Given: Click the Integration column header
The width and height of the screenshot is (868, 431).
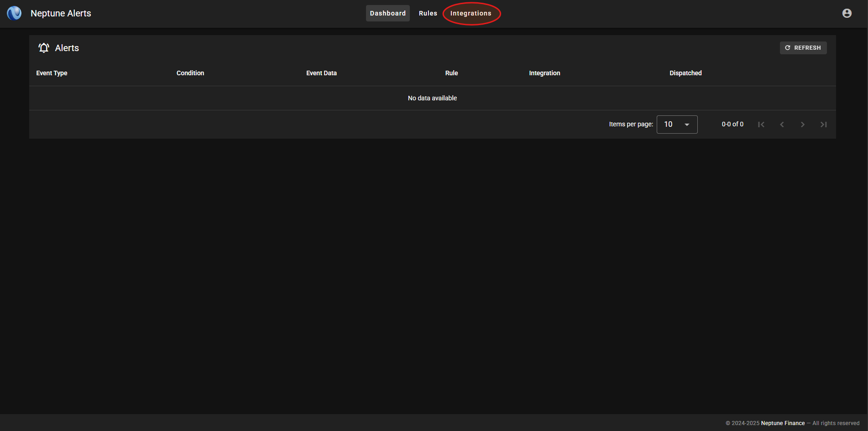Looking at the screenshot, I should [x=544, y=73].
